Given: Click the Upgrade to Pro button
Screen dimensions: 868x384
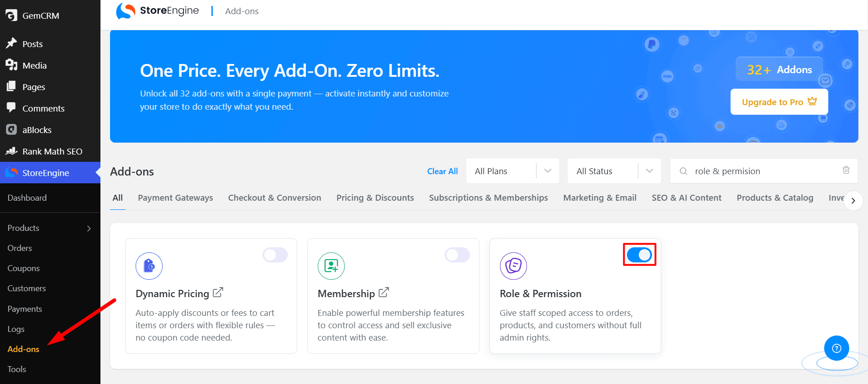Looking at the screenshot, I should click(x=779, y=101).
